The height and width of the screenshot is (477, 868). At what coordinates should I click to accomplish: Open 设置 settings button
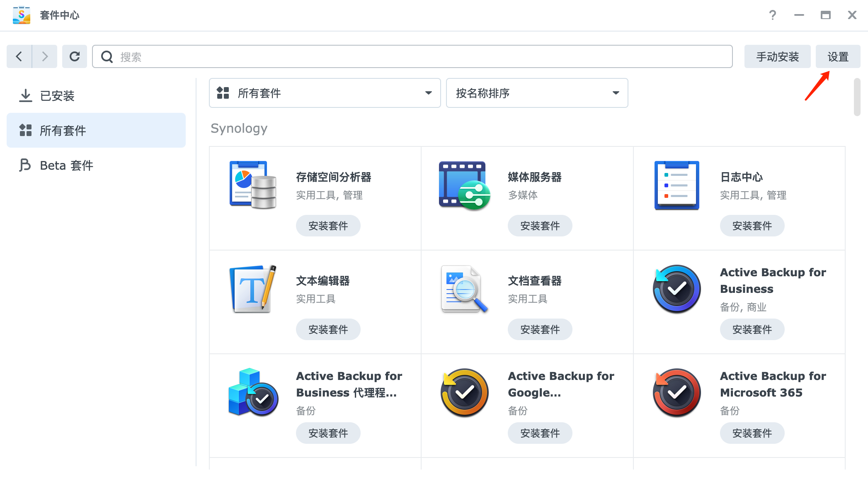[x=838, y=56]
